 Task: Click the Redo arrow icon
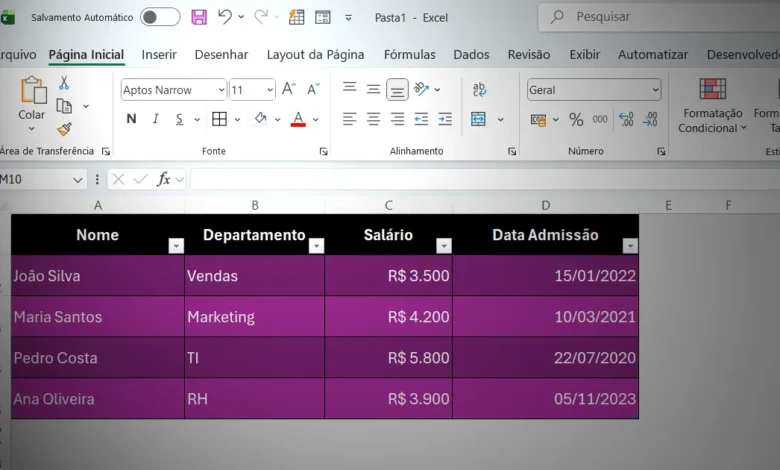click(261, 17)
